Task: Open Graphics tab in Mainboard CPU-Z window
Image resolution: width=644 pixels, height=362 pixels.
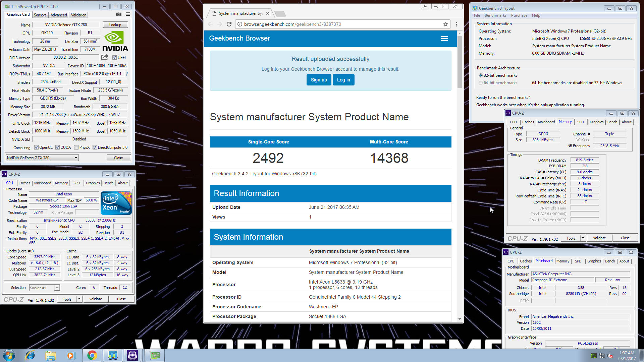Action: pos(594,261)
